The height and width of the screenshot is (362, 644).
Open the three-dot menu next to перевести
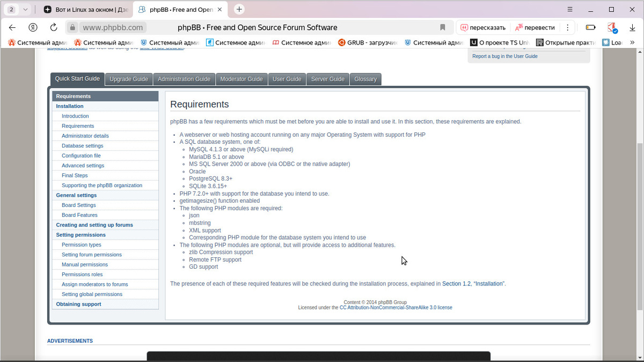click(x=567, y=27)
